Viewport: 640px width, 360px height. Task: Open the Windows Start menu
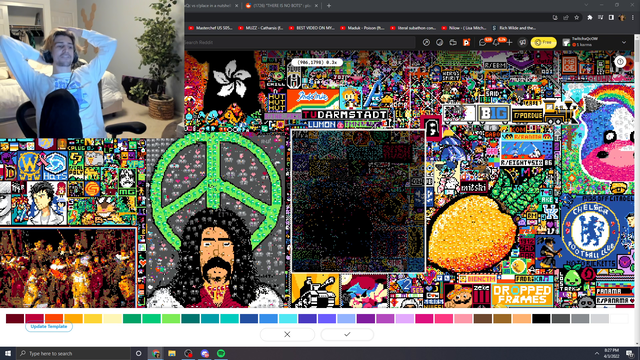pyautogui.click(x=8, y=353)
